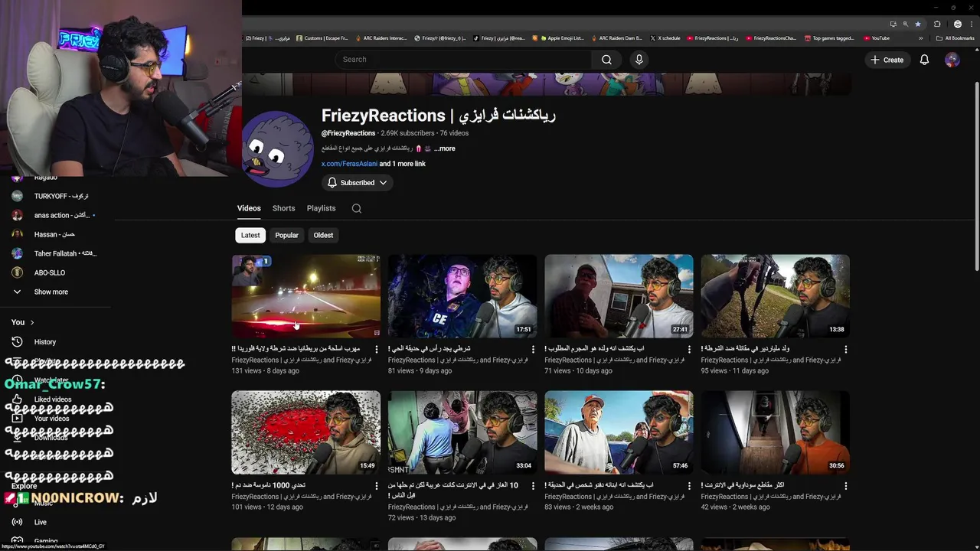The height and width of the screenshot is (551, 980).
Task: Focus the YouTube Search field
Action: (x=462, y=60)
